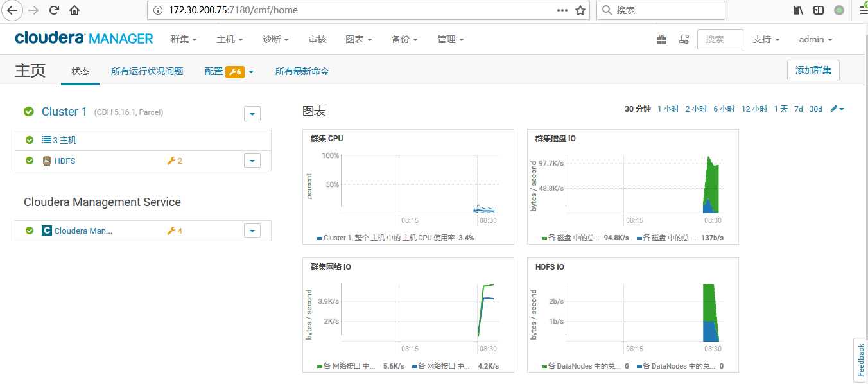The width and height of the screenshot is (868, 384).
Task: Open the admin user dropdown
Action: coord(815,39)
